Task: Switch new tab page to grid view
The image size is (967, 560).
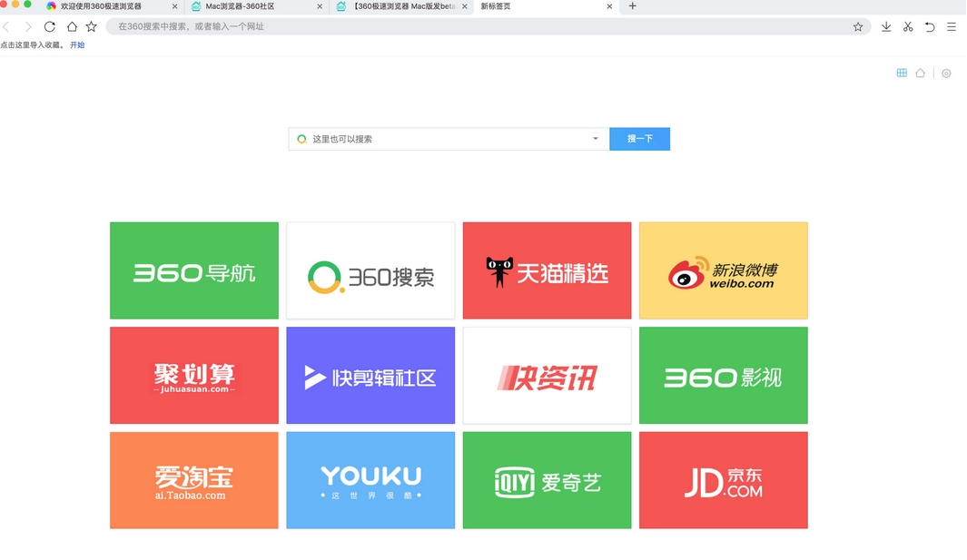Action: coord(902,73)
